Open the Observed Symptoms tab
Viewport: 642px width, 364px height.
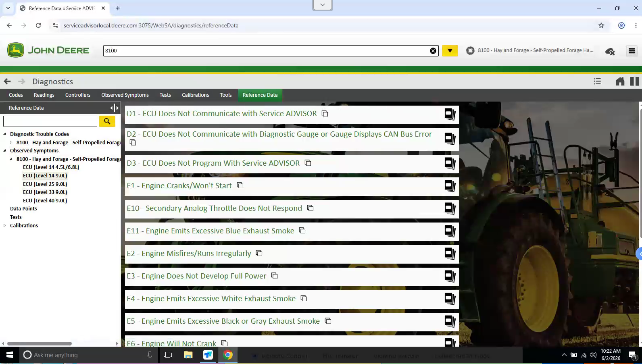pyautogui.click(x=125, y=95)
